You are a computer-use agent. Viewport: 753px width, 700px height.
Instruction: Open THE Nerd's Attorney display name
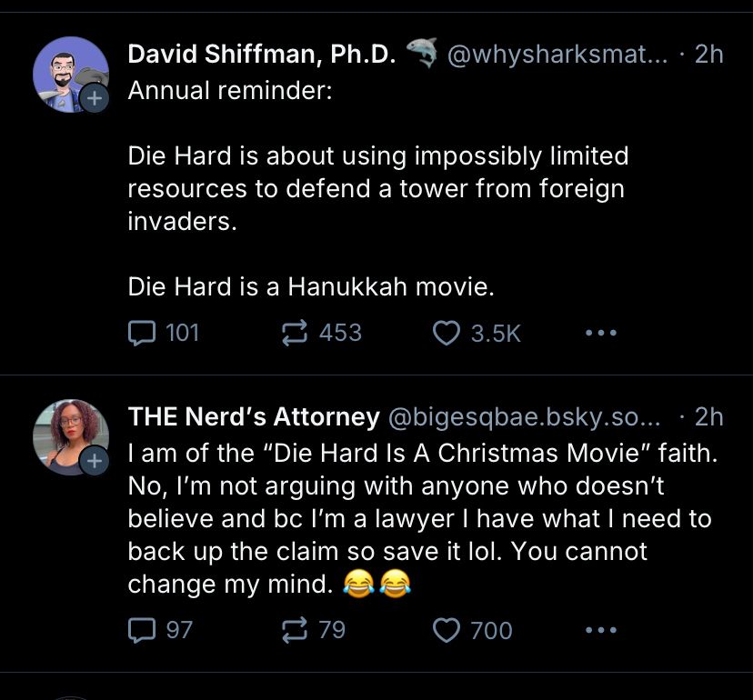[254, 416]
